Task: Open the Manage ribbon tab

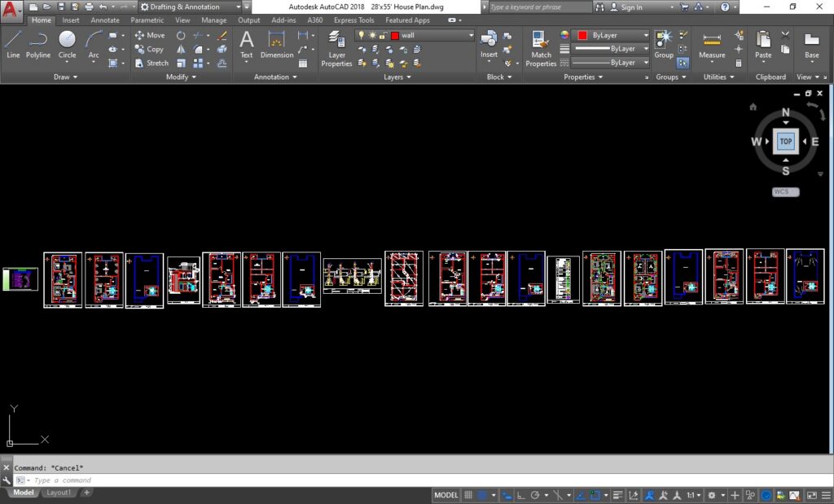Action: click(214, 20)
